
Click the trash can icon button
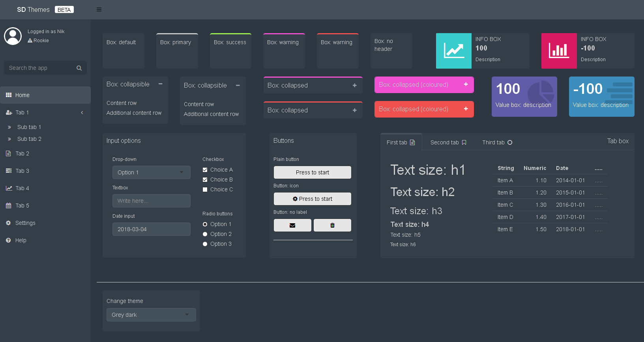click(332, 225)
